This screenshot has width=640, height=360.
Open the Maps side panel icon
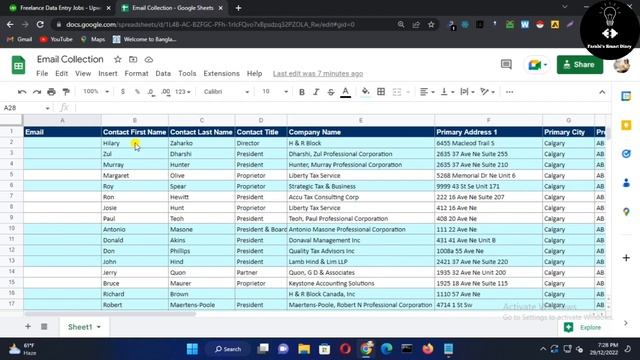tap(626, 212)
